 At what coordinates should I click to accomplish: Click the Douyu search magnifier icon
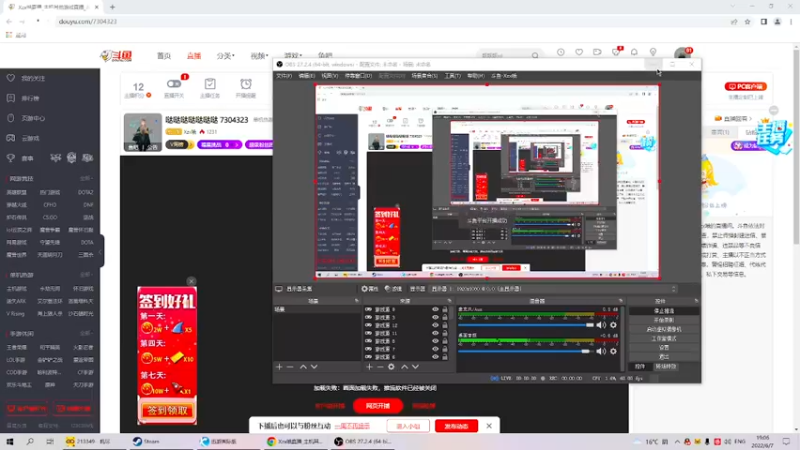click(x=535, y=55)
